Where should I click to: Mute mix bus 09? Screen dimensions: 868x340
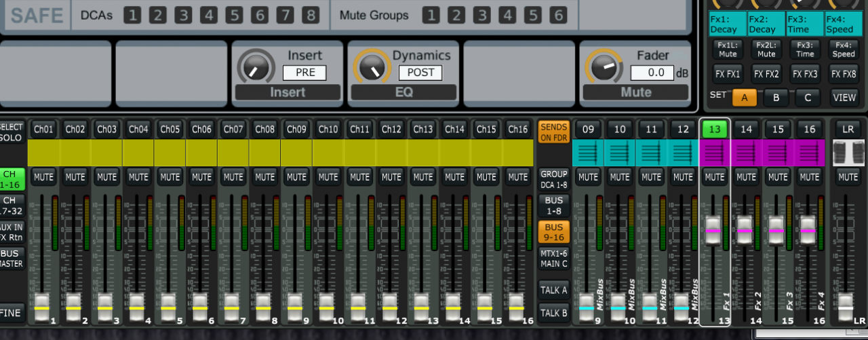[x=588, y=177]
